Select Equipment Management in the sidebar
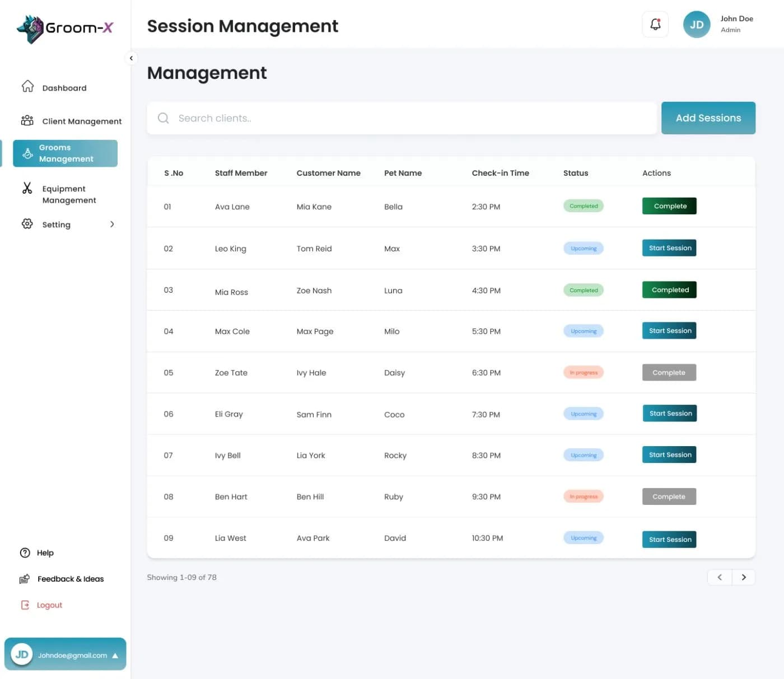784x679 pixels. click(x=69, y=194)
